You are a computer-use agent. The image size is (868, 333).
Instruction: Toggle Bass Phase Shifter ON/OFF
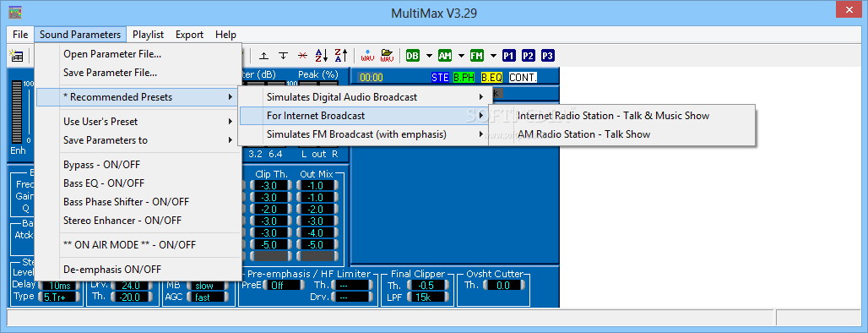pyautogui.click(x=138, y=202)
